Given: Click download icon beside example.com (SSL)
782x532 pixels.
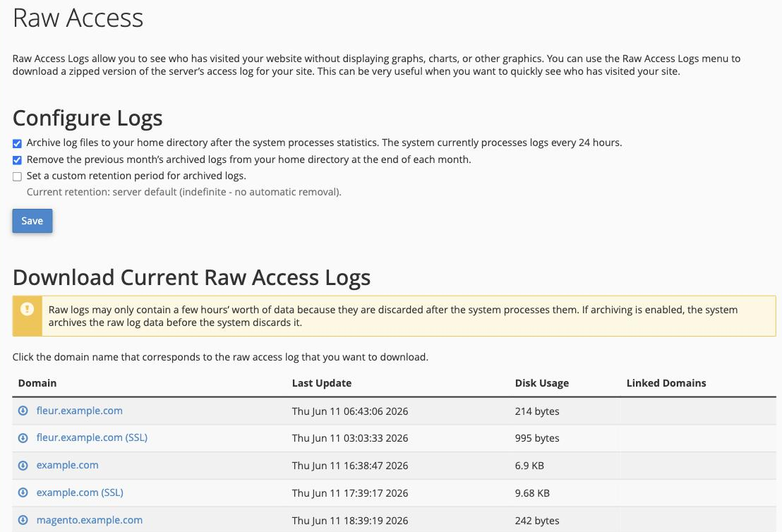Looking at the screenshot, I should coord(23,492).
